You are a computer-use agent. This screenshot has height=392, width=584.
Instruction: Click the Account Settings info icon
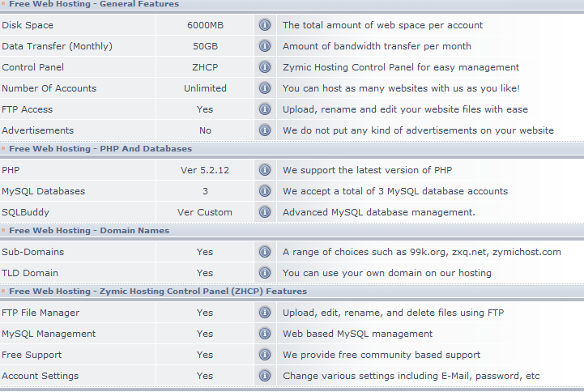265,376
